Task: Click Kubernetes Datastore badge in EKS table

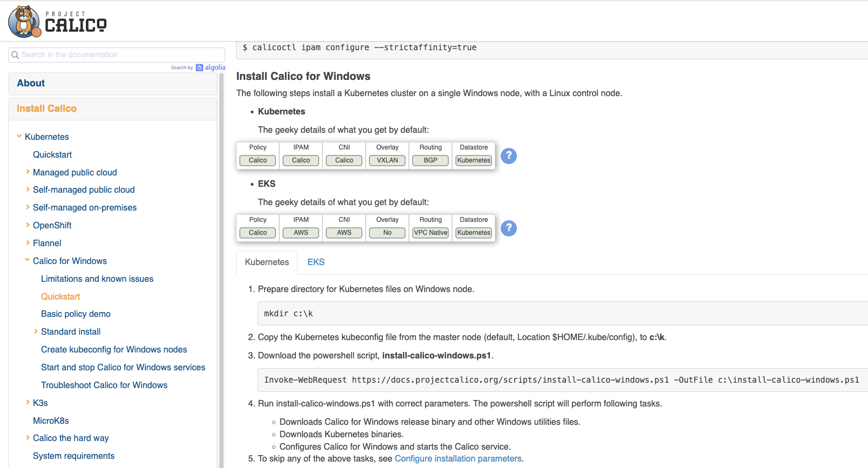Action: pyautogui.click(x=474, y=233)
